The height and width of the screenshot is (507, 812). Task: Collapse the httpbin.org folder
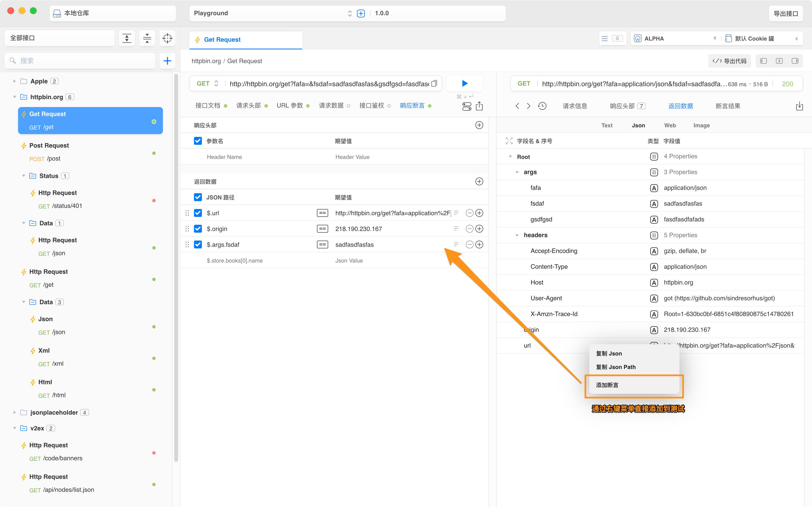[14, 97]
